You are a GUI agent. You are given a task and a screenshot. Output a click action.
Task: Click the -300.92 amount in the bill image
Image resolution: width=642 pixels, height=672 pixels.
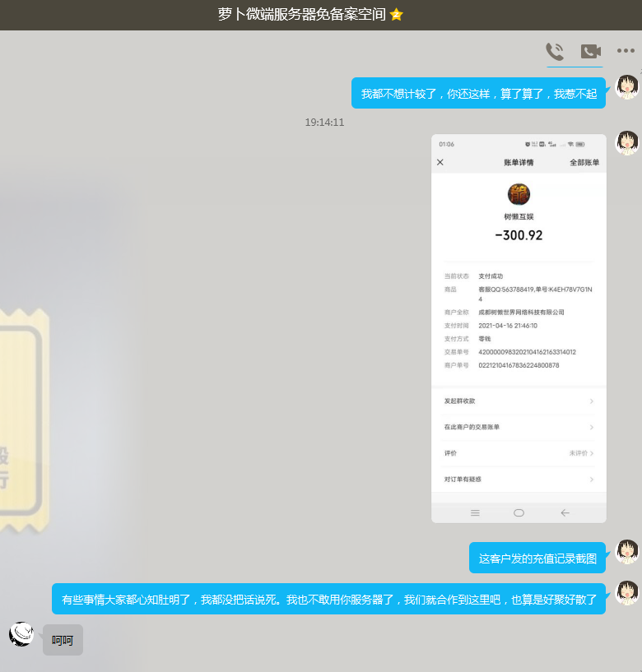tap(519, 235)
